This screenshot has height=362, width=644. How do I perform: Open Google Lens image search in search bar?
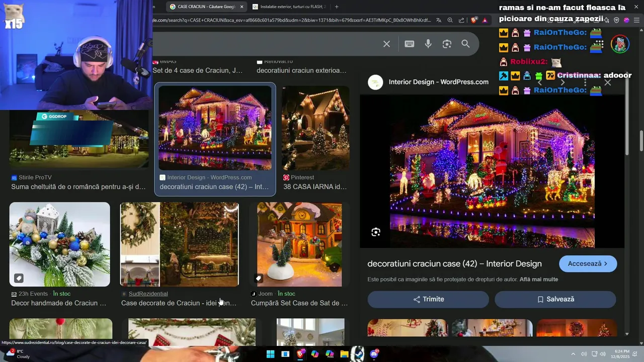pos(447,44)
